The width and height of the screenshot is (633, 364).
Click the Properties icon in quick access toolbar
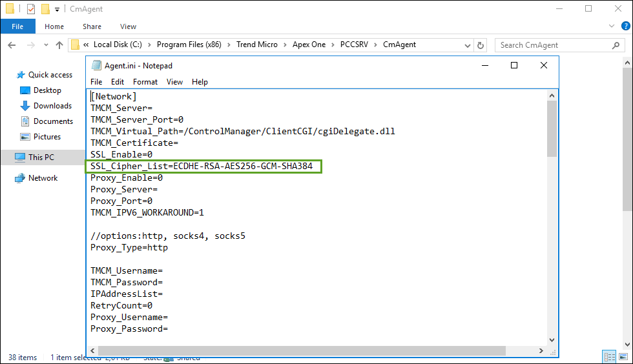(30, 9)
